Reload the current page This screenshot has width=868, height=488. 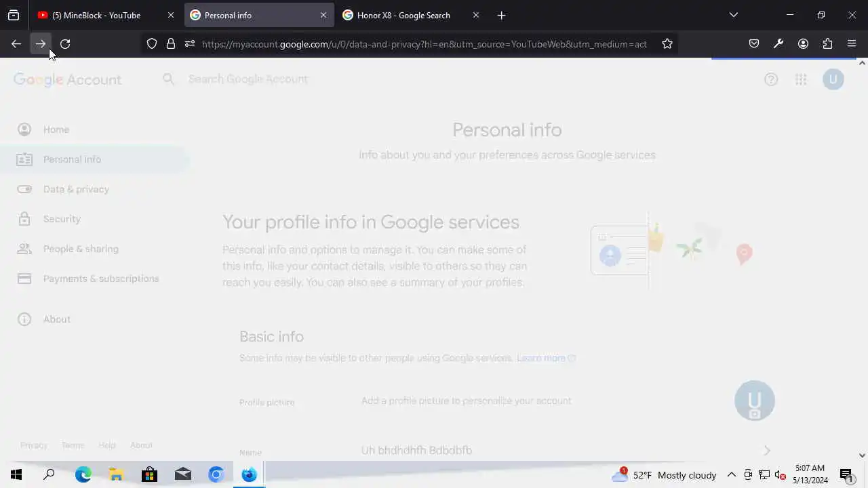tap(65, 43)
